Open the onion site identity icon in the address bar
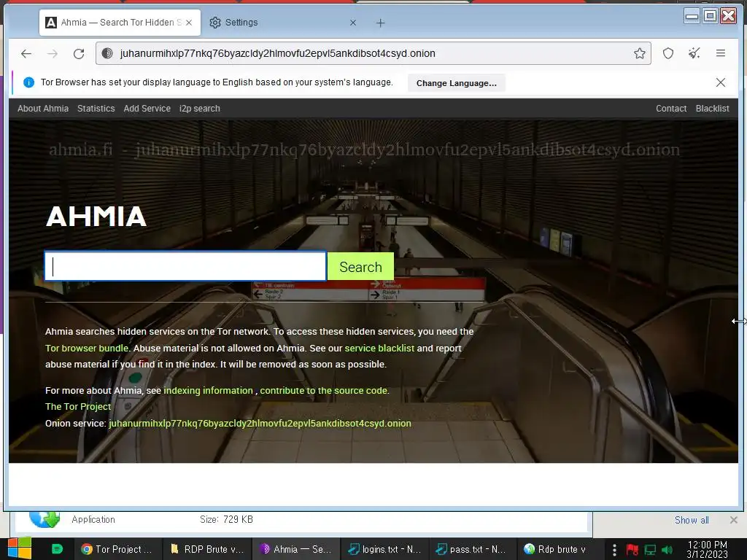Image resolution: width=747 pixels, height=560 pixels. point(107,53)
